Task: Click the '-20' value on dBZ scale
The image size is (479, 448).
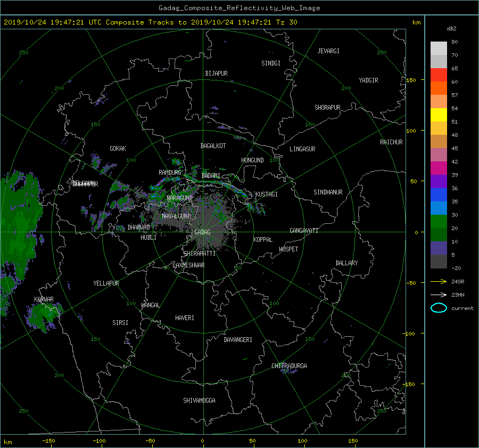Action: click(x=456, y=268)
